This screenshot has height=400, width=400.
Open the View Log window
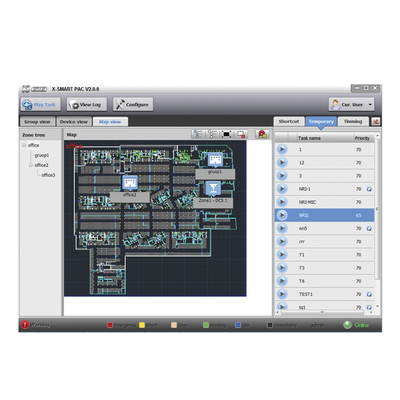[86, 104]
